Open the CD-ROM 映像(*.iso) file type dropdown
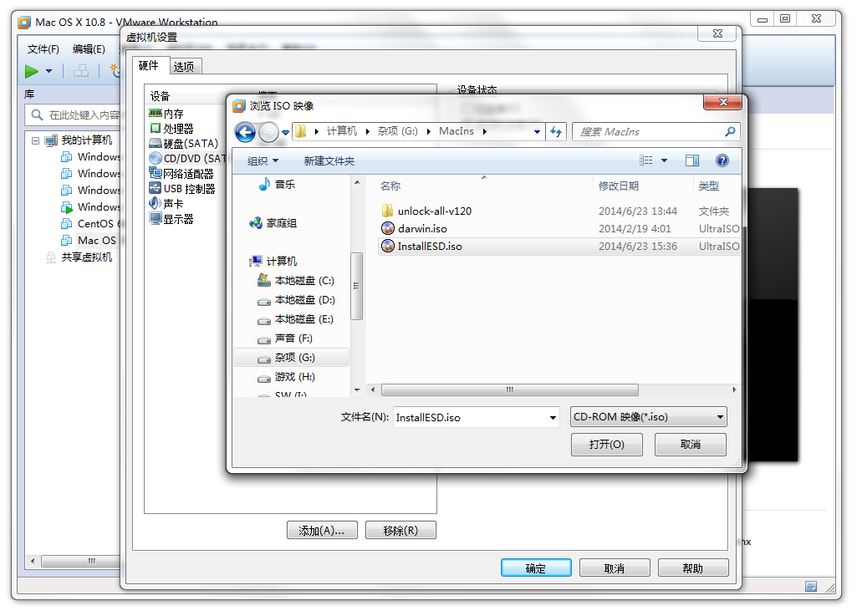Viewport: 857px width, 616px height. click(x=648, y=417)
